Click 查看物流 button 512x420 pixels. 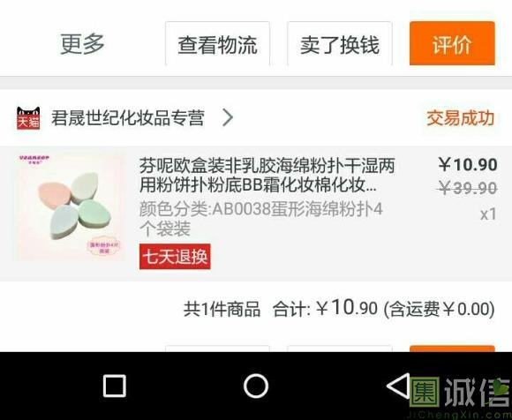tap(217, 44)
